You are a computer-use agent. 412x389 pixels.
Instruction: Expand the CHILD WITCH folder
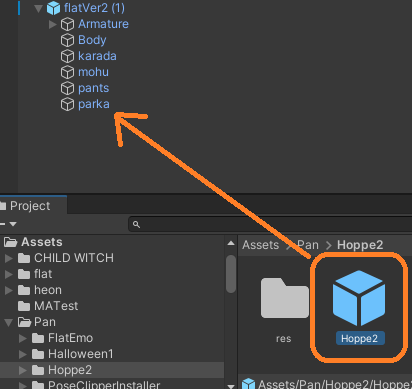click(9, 258)
